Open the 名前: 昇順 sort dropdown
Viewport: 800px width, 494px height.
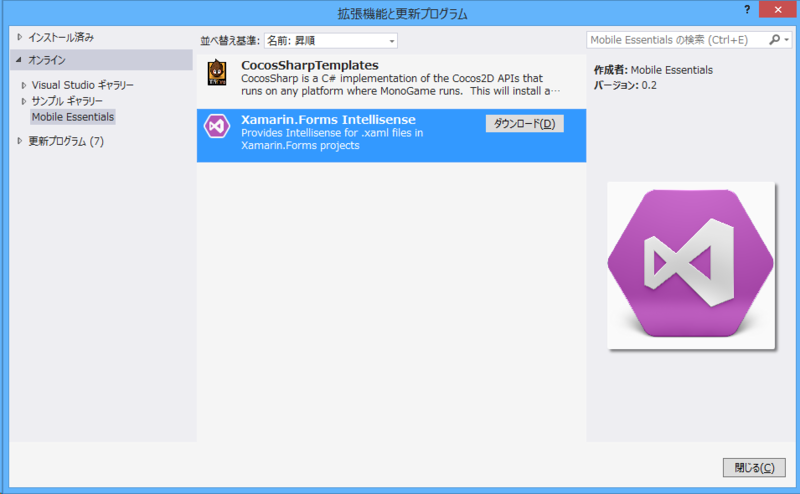331,40
